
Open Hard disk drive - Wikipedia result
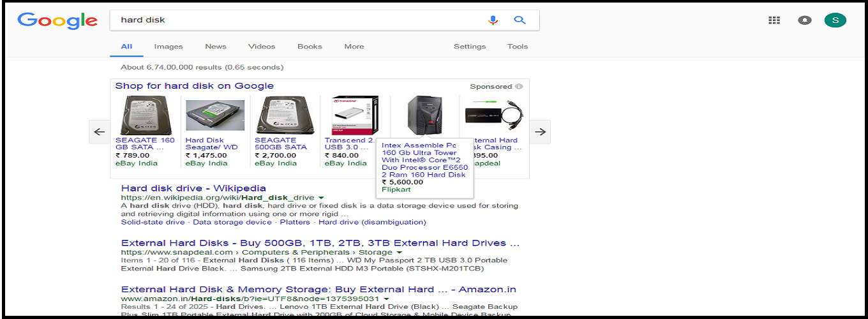tap(193, 188)
